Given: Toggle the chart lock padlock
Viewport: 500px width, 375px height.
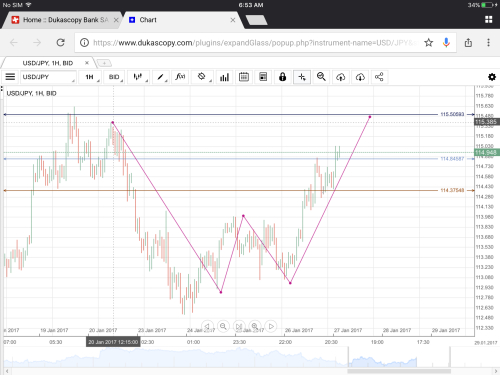Looking at the screenshot, I should [x=283, y=77].
